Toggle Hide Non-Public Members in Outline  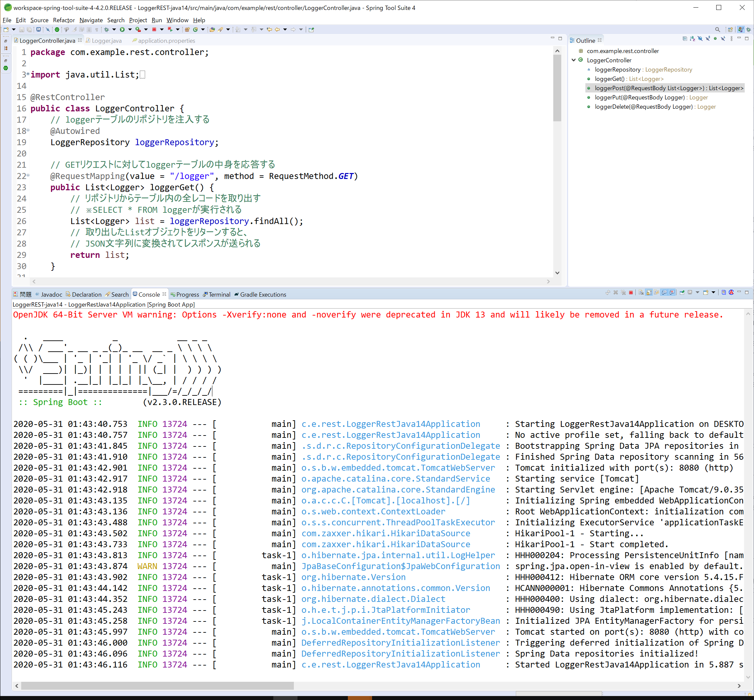715,39
